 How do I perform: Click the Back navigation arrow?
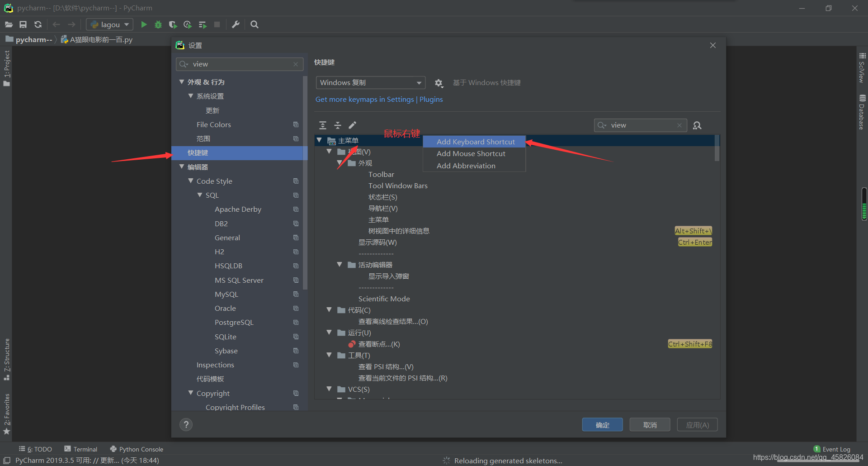(56, 24)
